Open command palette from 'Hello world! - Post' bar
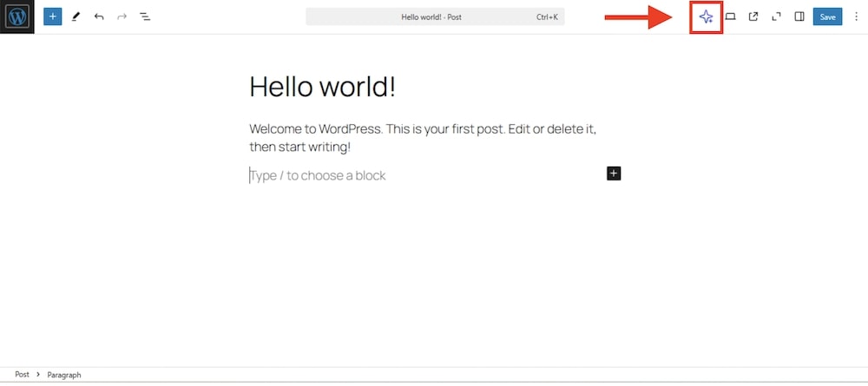This screenshot has height=386, width=868. [x=435, y=16]
